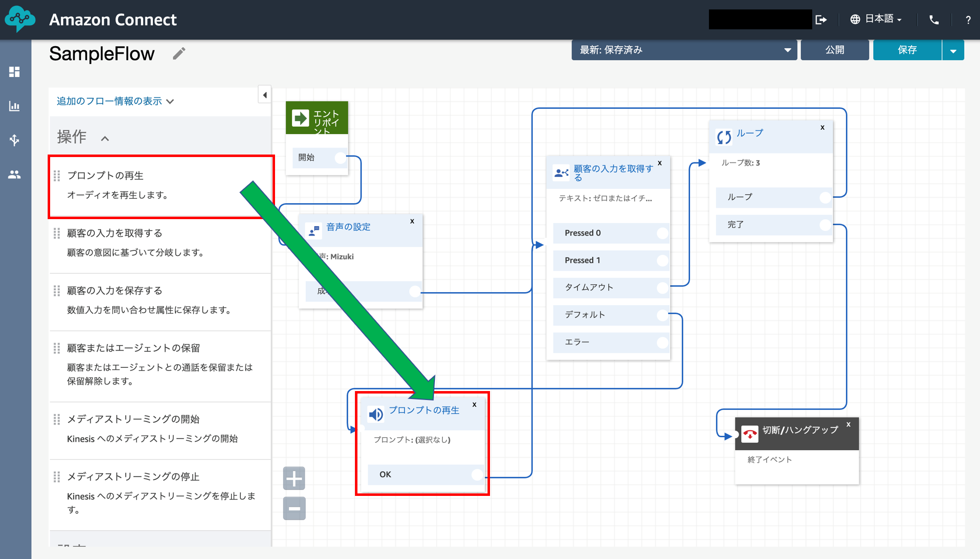Viewport: 980px width, 559px height.
Task: Remove the 音声の設定 block with x
Action: click(412, 222)
